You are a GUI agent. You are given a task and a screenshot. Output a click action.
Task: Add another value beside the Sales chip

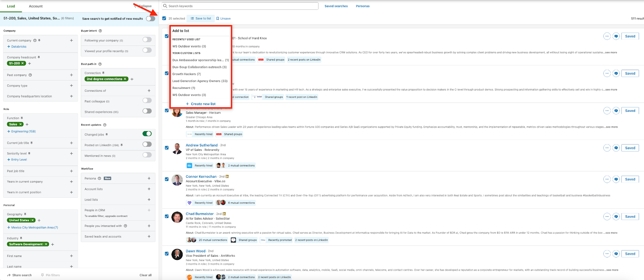click(27, 124)
